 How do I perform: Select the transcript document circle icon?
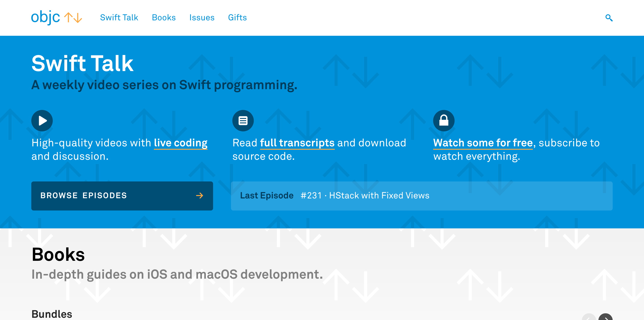point(243,121)
